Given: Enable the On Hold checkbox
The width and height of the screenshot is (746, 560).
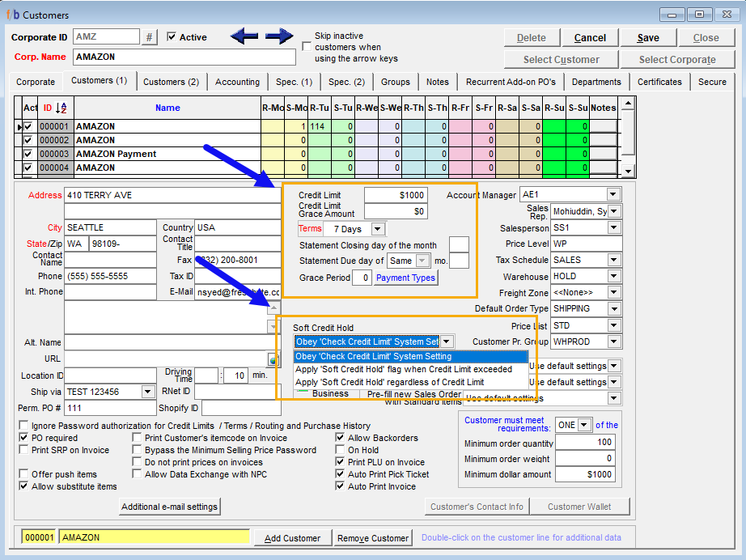Looking at the screenshot, I should pos(341,450).
